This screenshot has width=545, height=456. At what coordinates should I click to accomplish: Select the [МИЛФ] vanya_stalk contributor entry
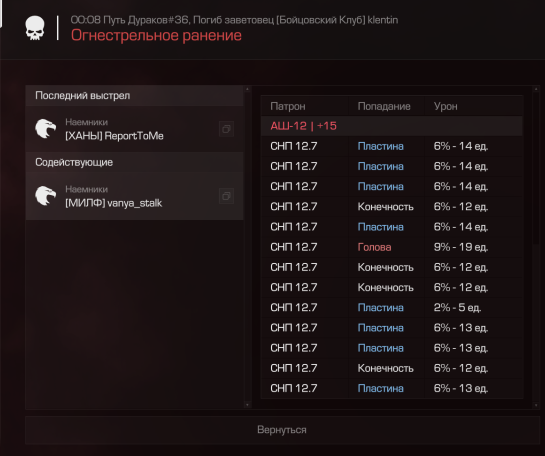click(134, 196)
